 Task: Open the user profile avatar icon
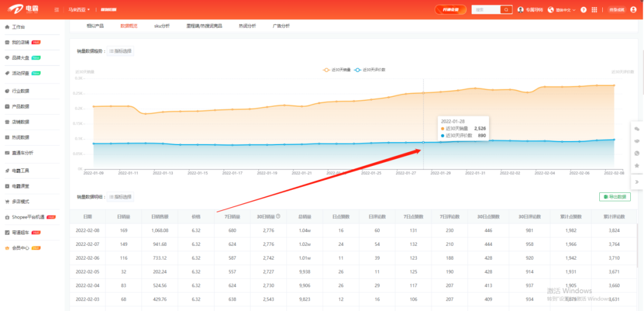click(633, 10)
